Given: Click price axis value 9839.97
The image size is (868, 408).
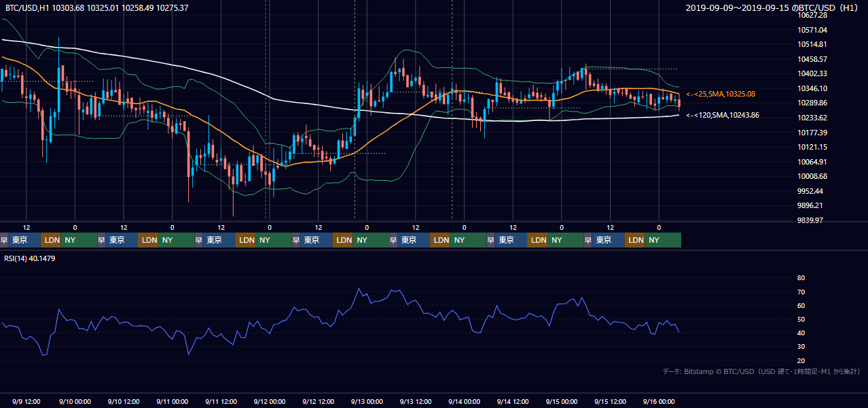Looking at the screenshot, I should (x=810, y=220).
